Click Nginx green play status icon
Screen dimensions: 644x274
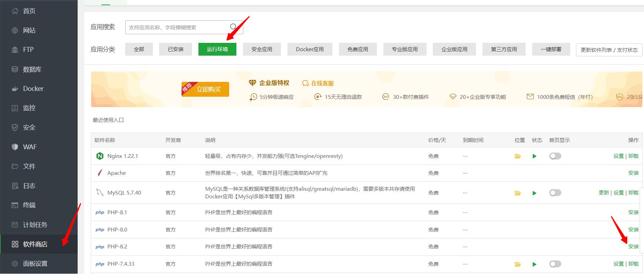(535, 156)
